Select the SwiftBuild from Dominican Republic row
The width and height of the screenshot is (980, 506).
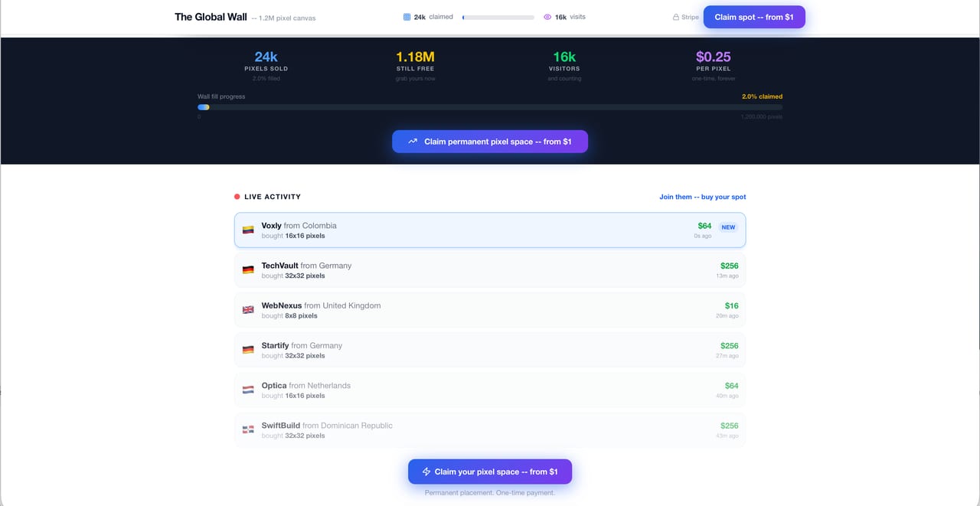click(x=490, y=429)
